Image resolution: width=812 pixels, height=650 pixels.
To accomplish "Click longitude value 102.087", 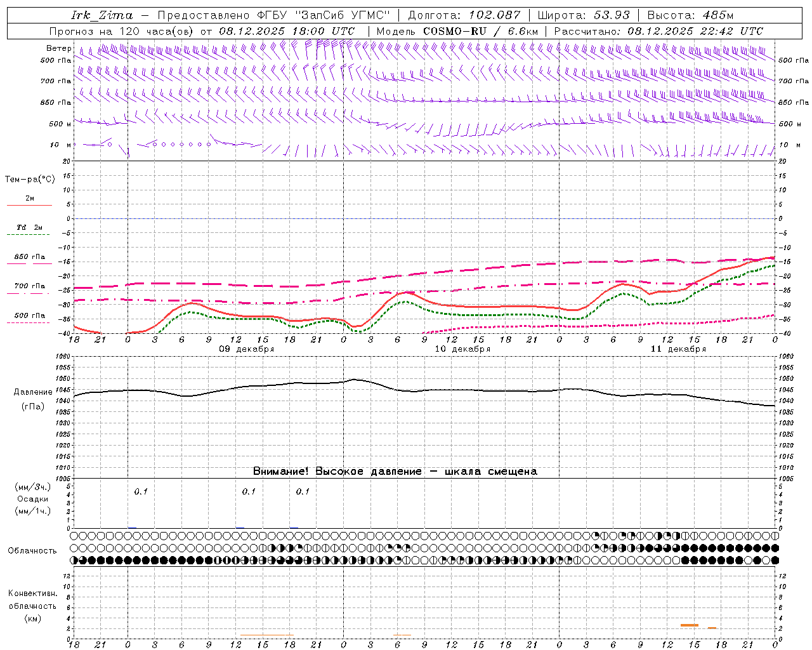I will click(x=494, y=15).
